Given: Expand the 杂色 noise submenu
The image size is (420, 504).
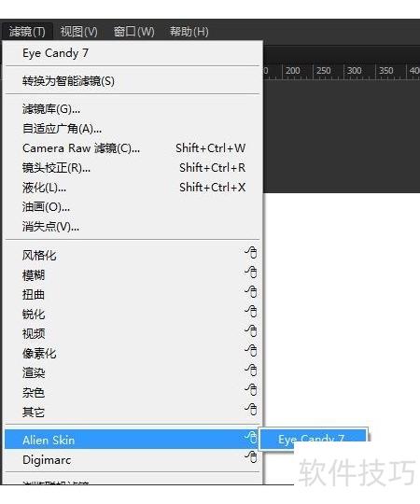Looking at the screenshot, I should (133, 392).
